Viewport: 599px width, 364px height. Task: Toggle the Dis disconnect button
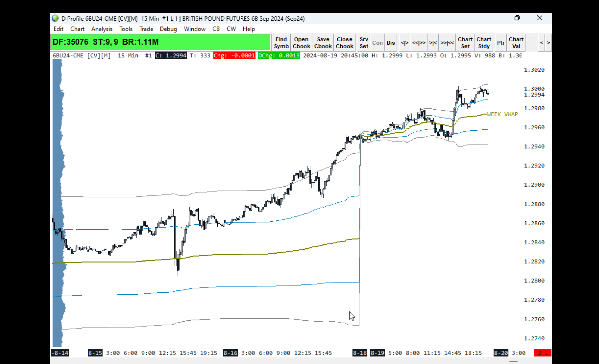pyautogui.click(x=391, y=43)
